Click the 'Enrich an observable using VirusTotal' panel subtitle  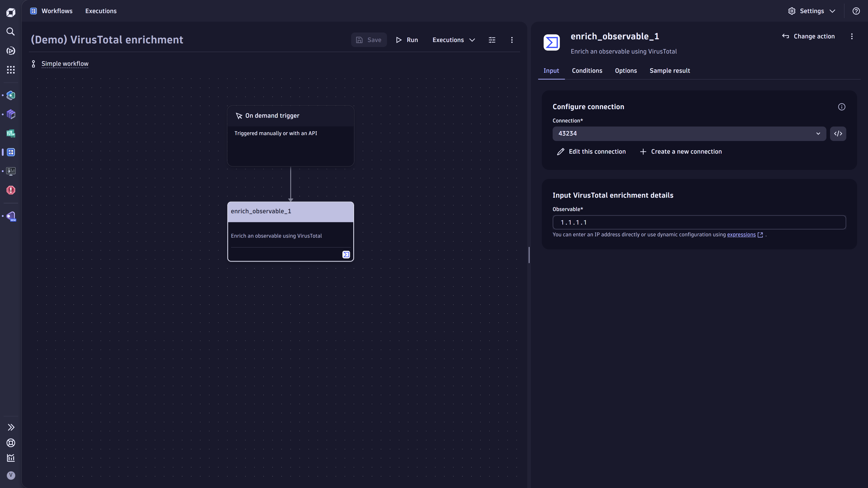(623, 51)
